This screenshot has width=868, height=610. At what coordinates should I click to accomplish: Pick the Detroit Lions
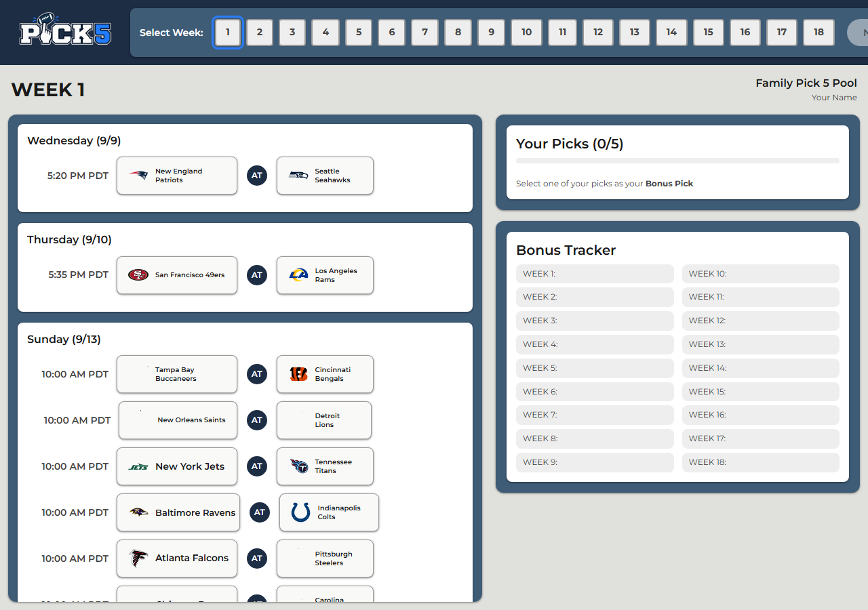click(324, 420)
